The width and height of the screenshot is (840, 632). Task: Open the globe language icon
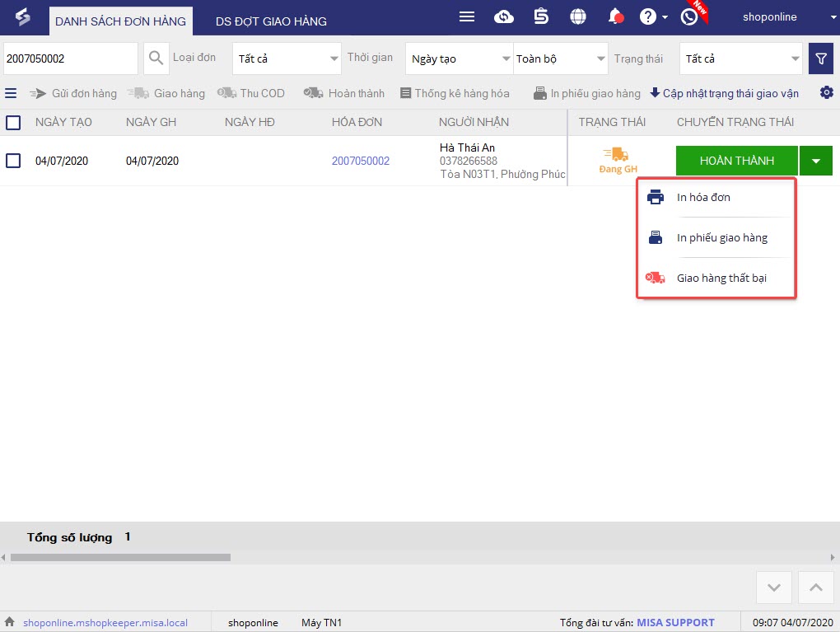(578, 16)
